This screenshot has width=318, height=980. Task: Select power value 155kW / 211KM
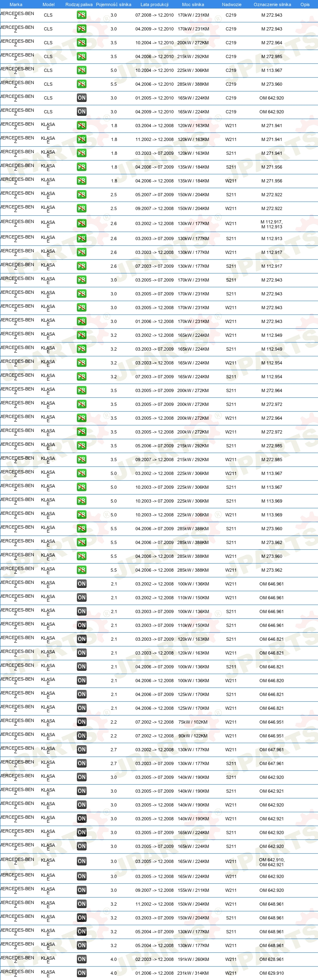(x=193, y=890)
